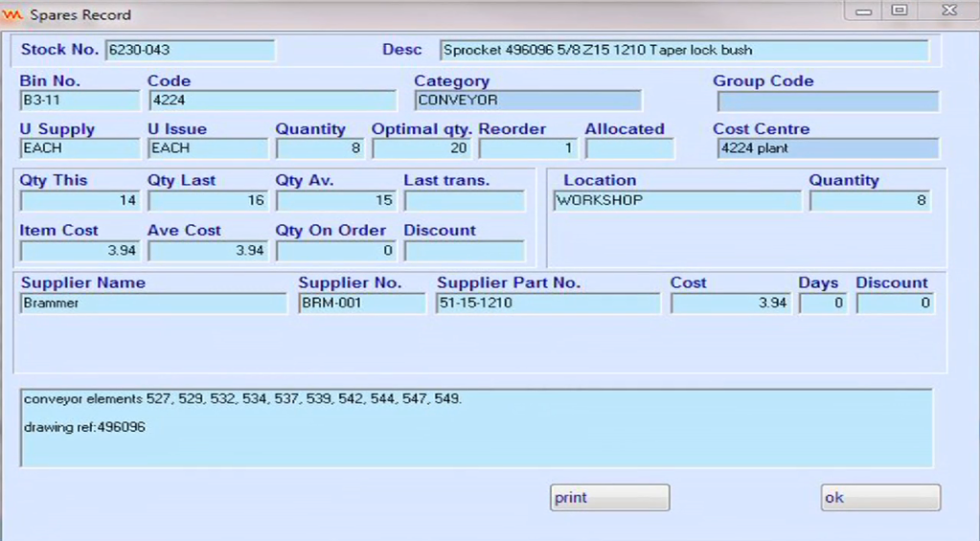Minimize the Spares Record window
The width and height of the screenshot is (980, 541).
tap(864, 11)
